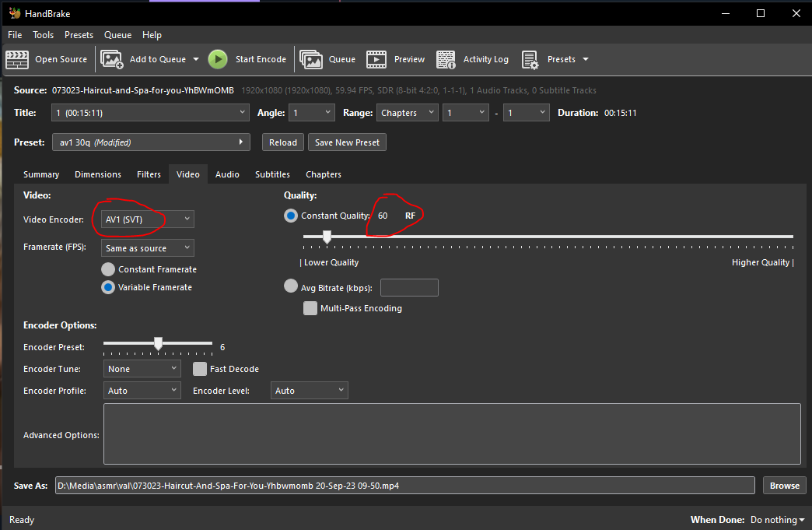
Task: Click the source filename text 073023-Haircut-and-Spa-for-you-YhBWmOMB
Action: (x=143, y=90)
